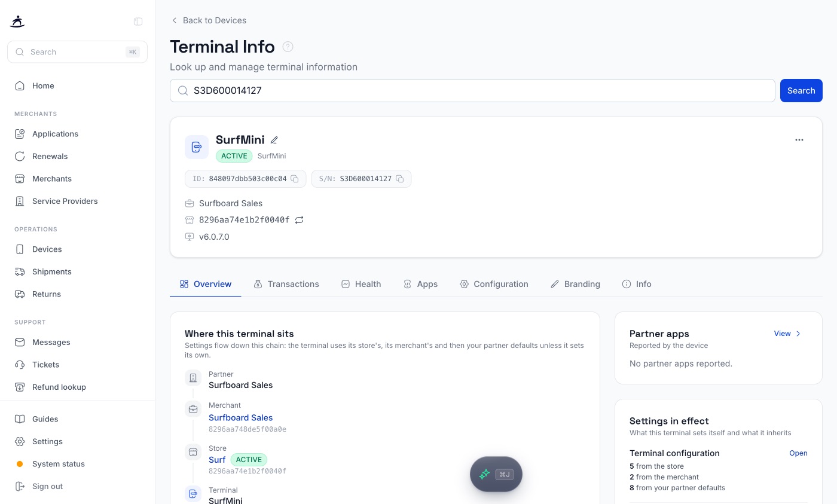Switch to the Info tab
The width and height of the screenshot is (837, 504).
[637, 284]
